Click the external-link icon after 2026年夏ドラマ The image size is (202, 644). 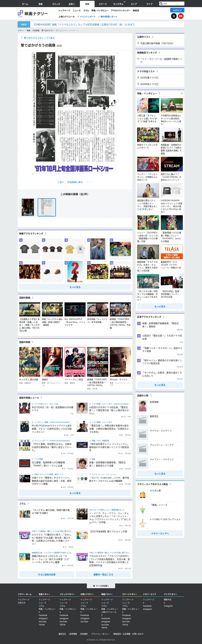click(157, 78)
